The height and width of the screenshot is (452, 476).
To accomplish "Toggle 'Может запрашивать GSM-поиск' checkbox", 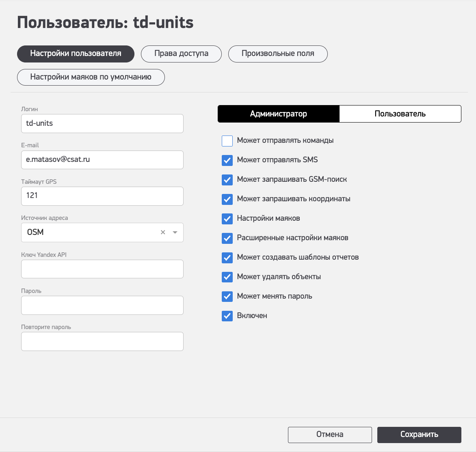I will (227, 180).
